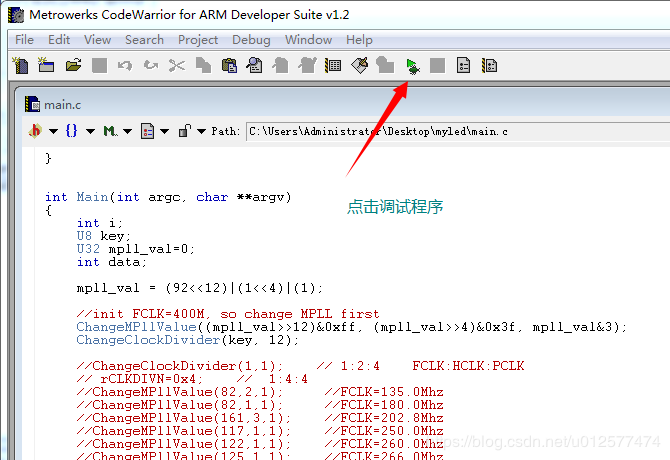The image size is (670, 460).
Task: Start debugging with green arrow bug icon
Action: (x=412, y=66)
